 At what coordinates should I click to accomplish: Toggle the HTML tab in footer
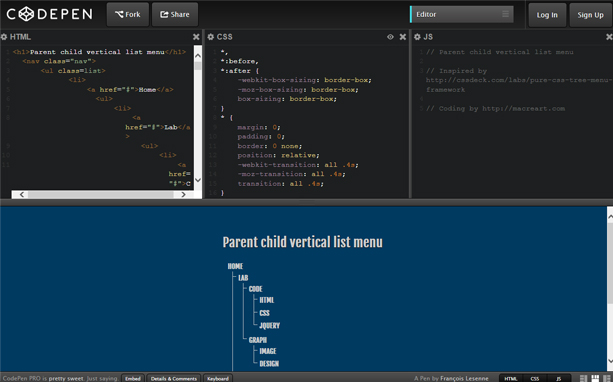pyautogui.click(x=511, y=378)
